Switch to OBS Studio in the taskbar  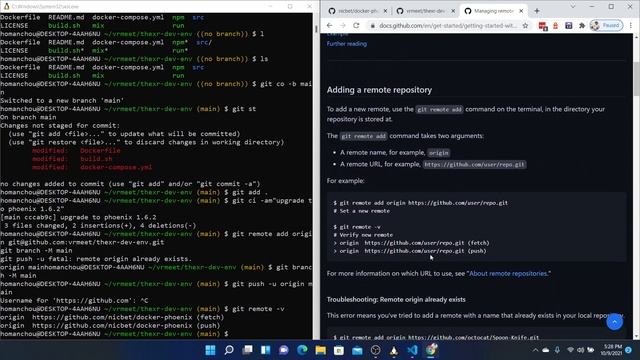tap(376, 350)
